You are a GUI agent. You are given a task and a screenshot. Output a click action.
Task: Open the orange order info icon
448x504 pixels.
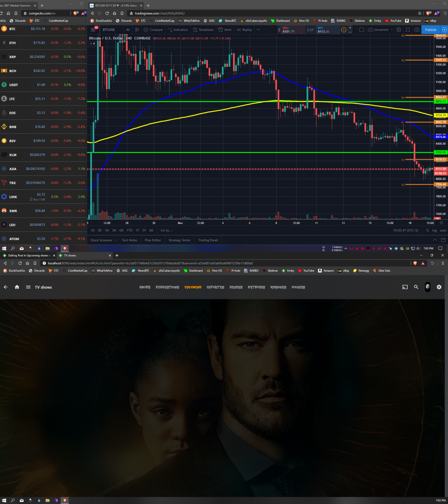tap(344, 30)
